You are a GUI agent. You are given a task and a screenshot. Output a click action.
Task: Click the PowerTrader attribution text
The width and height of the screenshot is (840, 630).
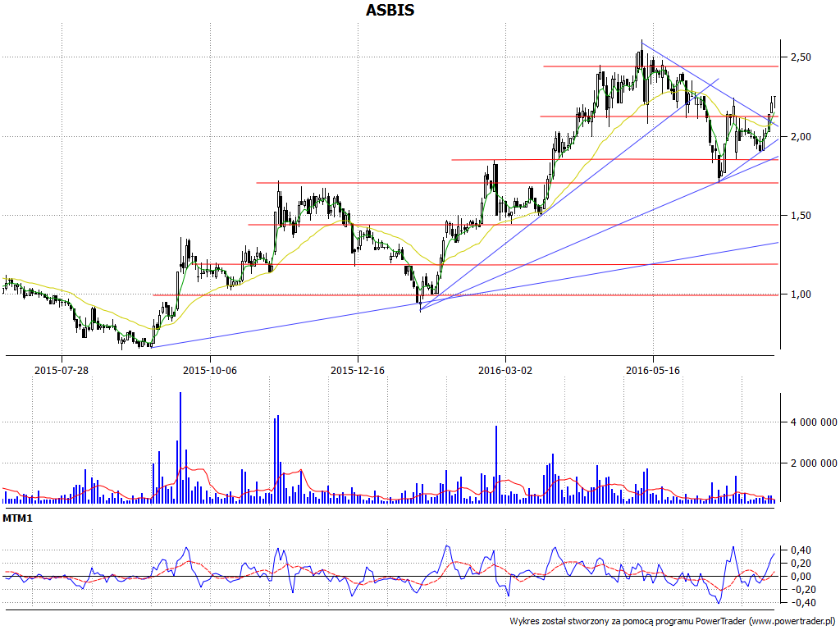[x=673, y=621]
